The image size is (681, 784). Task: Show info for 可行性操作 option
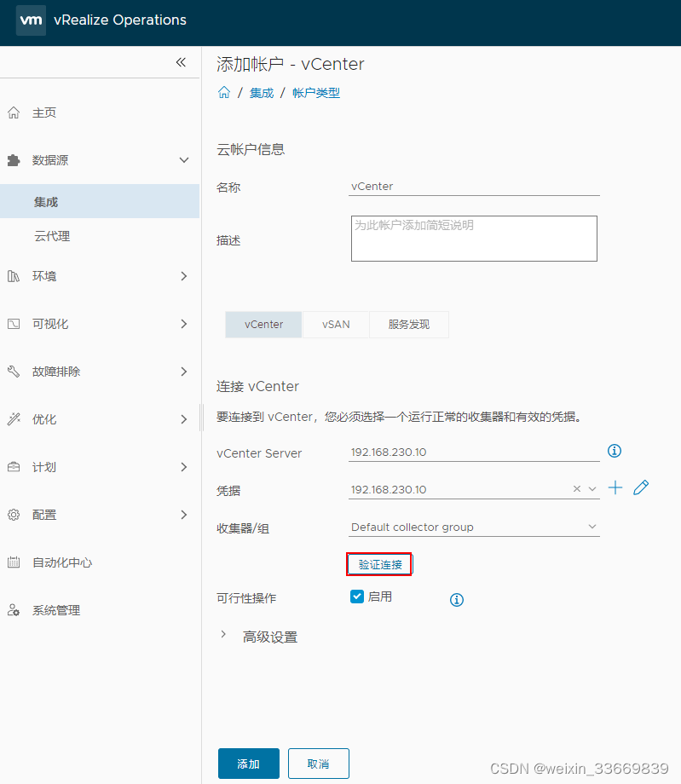[457, 599]
